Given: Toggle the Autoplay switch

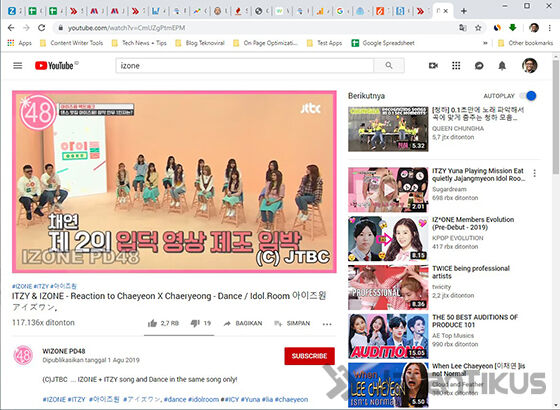Looking at the screenshot, I should click(528, 96).
